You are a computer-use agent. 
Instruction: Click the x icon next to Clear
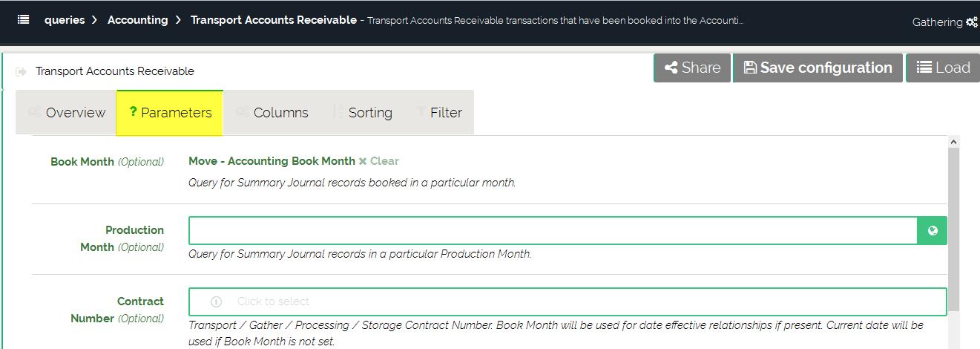(x=363, y=161)
